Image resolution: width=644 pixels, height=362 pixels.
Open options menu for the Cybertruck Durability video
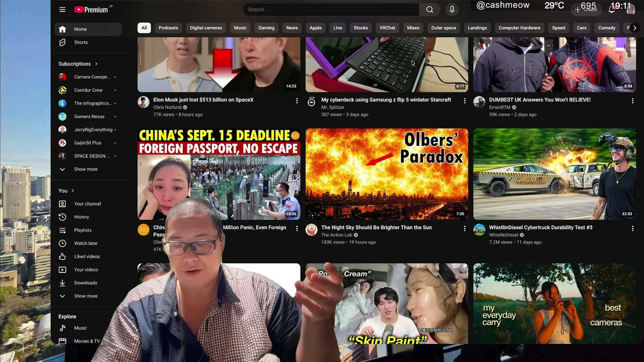(x=632, y=229)
